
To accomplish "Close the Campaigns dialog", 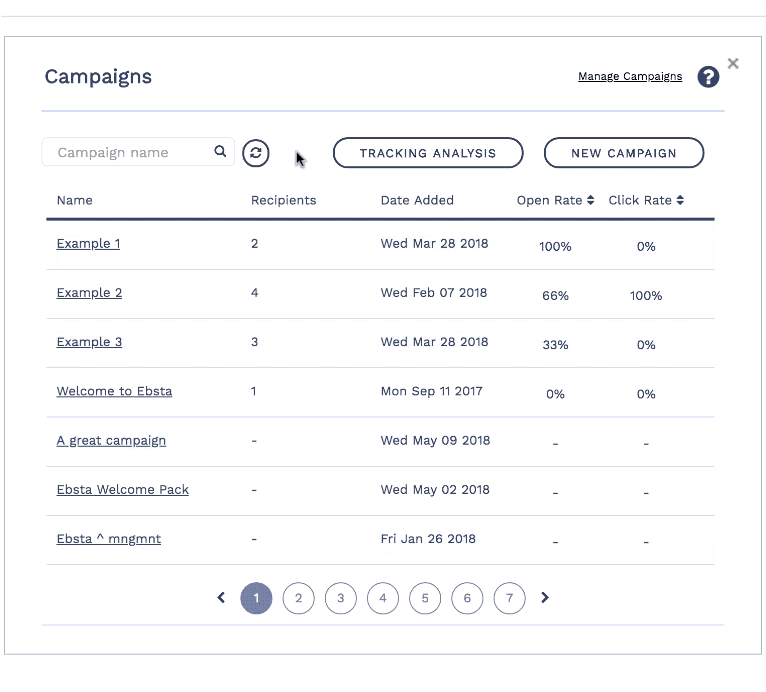I will point(733,64).
